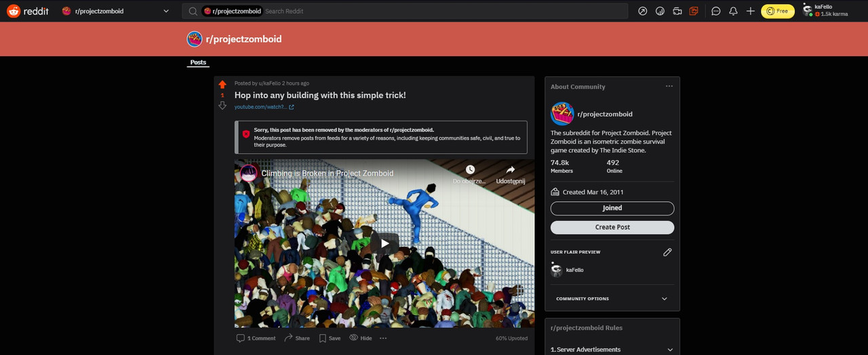Click the Create Post button
868x355 pixels.
pos(612,227)
